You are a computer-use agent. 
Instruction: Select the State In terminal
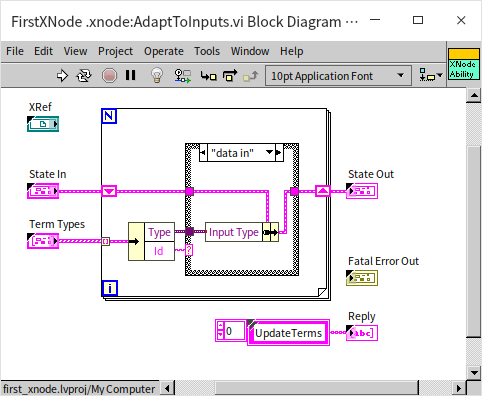pyautogui.click(x=43, y=191)
